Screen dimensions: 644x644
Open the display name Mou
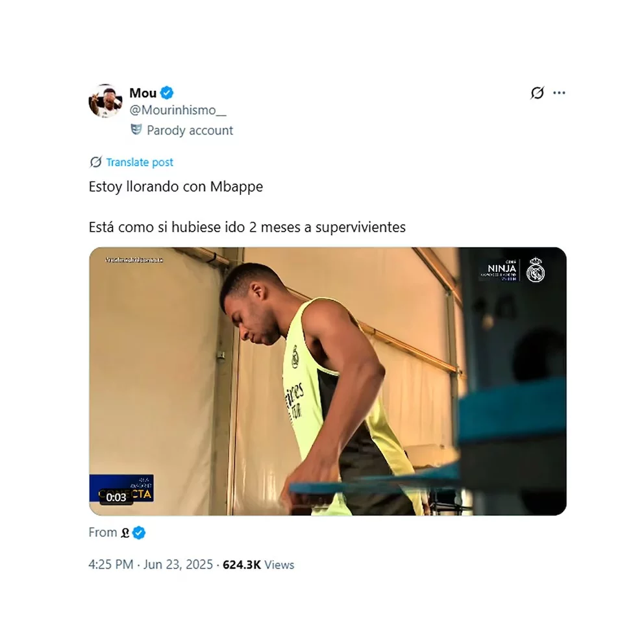pos(143,93)
